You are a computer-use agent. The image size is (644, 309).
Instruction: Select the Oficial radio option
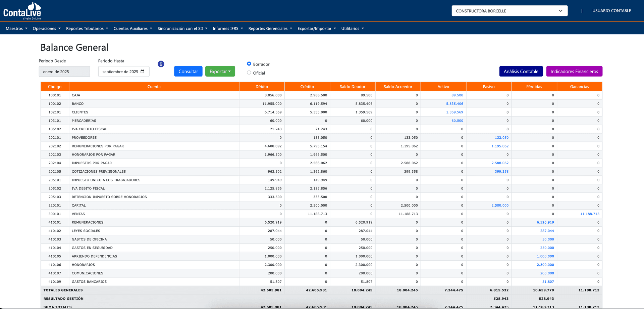point(249,73)
